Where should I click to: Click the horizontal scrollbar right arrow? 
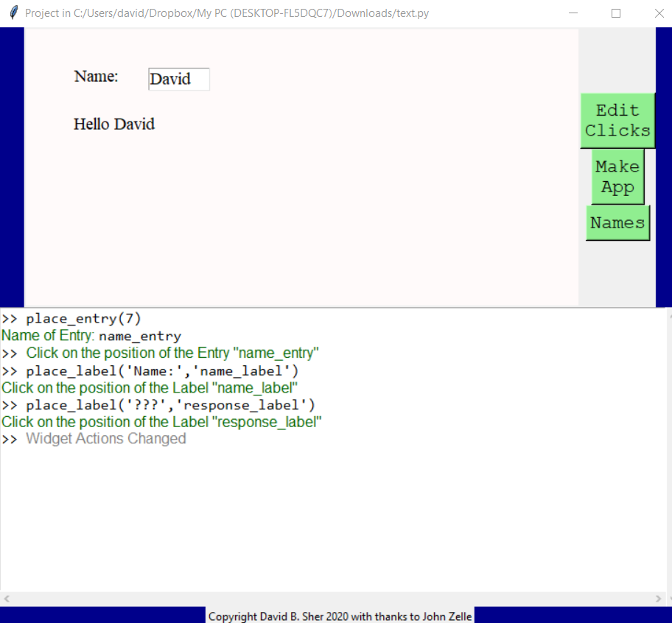coord(658,599)
